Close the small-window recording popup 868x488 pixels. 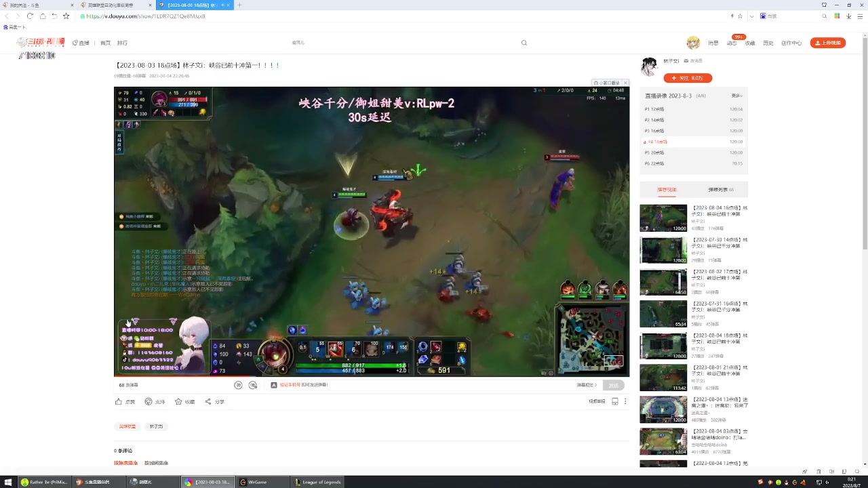pyautogui.click(x=625, y=83)
